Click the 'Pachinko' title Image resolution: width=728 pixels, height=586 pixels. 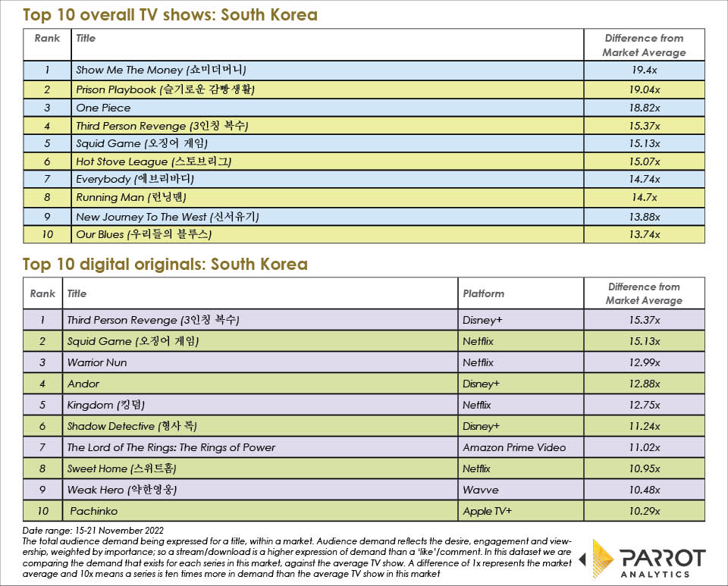pos(94,511)
